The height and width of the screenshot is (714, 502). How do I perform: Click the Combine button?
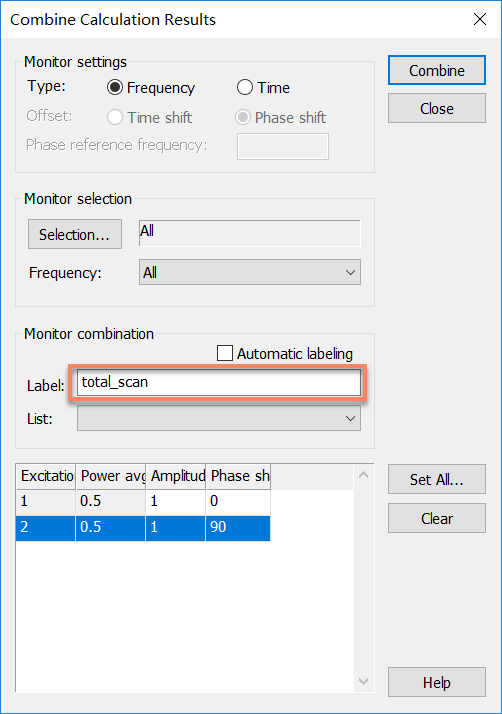pyautogui.click(x=436, y=70)
